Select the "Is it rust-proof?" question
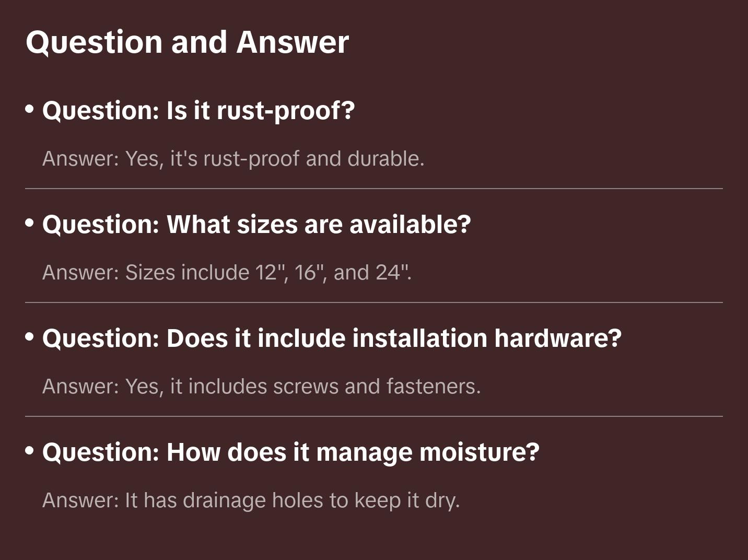Screen dimensions: 748x560 pos(198,111)
